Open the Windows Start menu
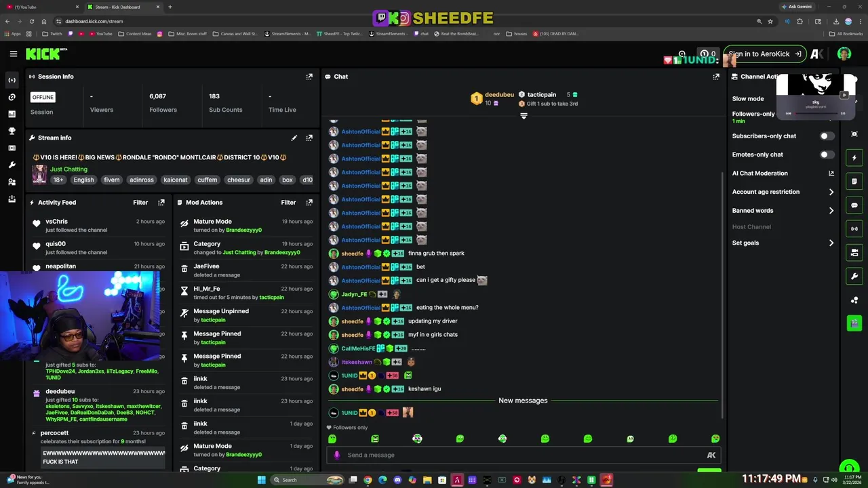The width and height of the screenshot is (868, 488). pyautogui.click(x=261, y=480)
